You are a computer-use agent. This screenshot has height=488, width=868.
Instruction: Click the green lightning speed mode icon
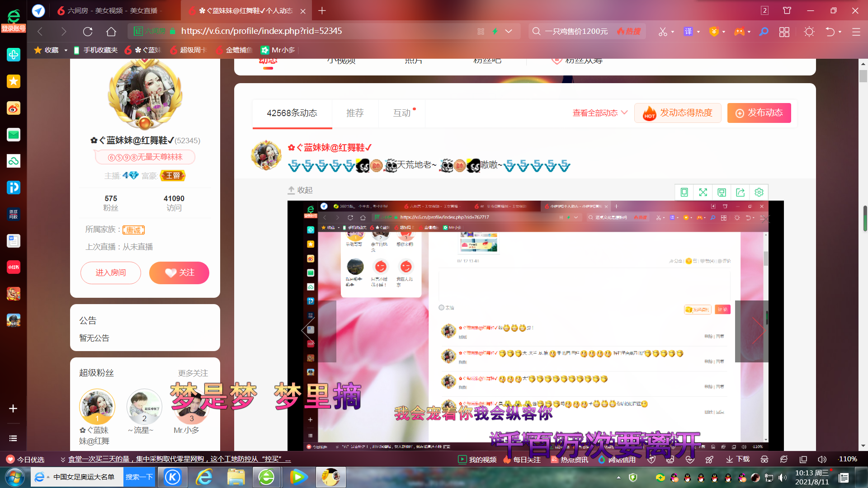pos(495,31)
